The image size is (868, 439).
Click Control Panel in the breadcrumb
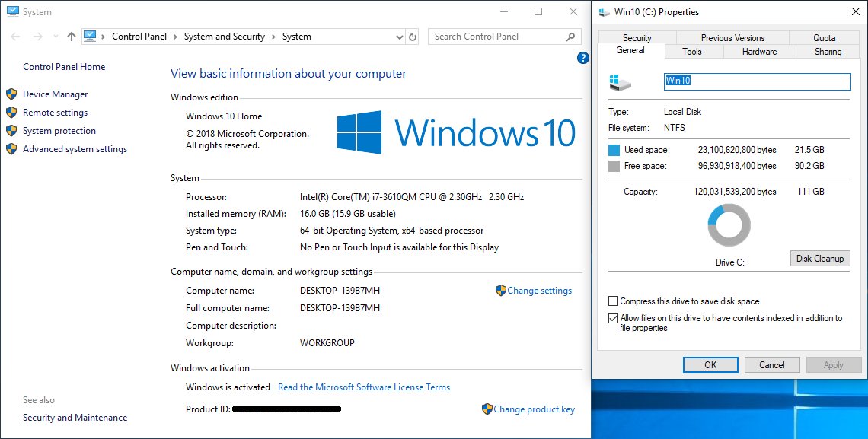tap(139, 37)
